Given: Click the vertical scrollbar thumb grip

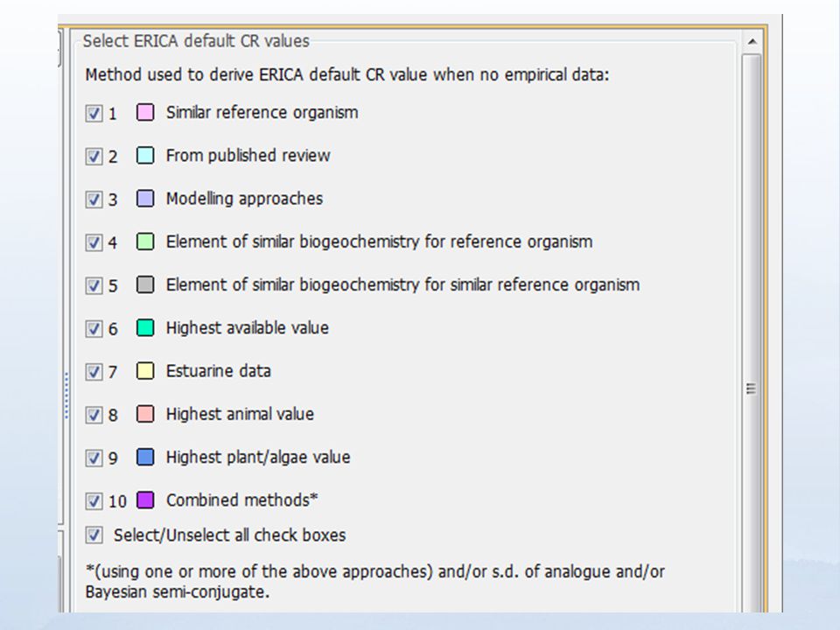Looking at the screenshot, I should pyautogui.click(x=751, y=388).
